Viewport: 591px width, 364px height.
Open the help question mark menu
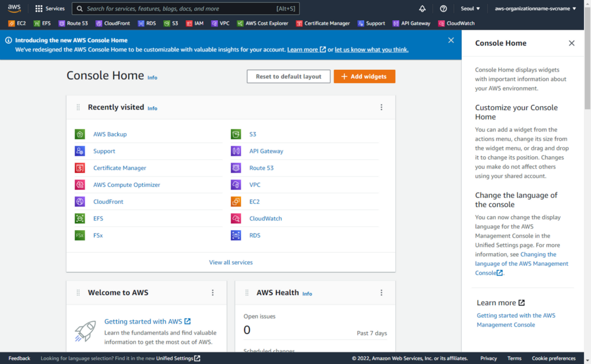tap(443, 8)
